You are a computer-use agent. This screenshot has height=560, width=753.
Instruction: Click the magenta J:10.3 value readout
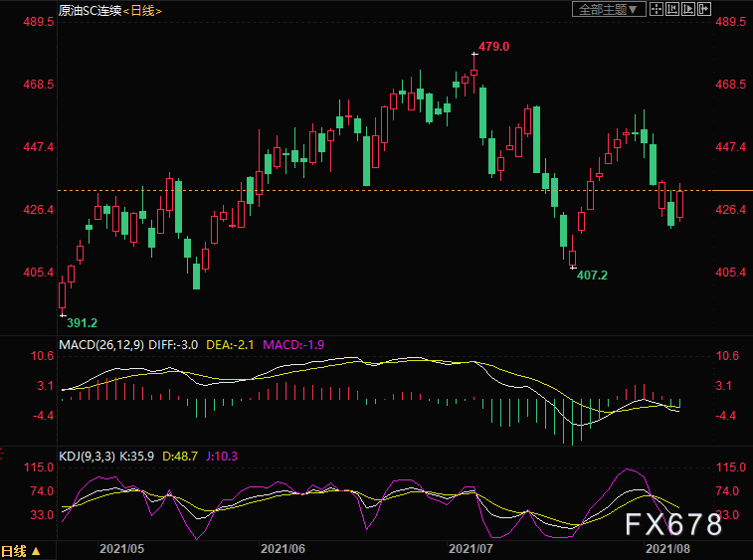click(x=220, y=457)
